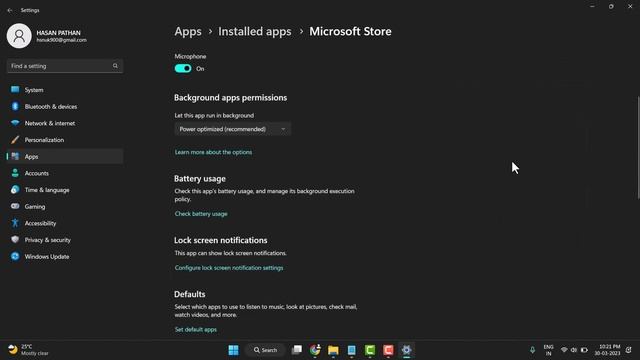Click the Find a setting search box
The height and width of the screenshot is (360, 640).
(x=64, y=66)
